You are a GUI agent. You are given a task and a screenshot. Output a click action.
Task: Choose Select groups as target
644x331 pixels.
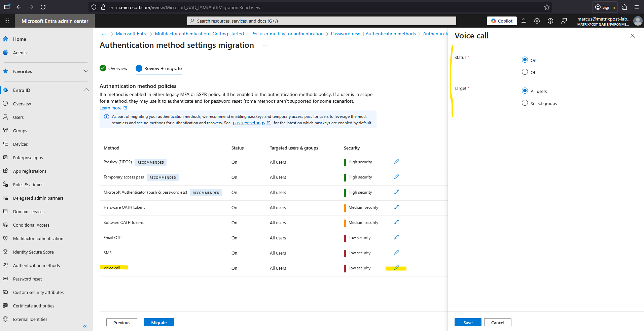tap(525, 103)
